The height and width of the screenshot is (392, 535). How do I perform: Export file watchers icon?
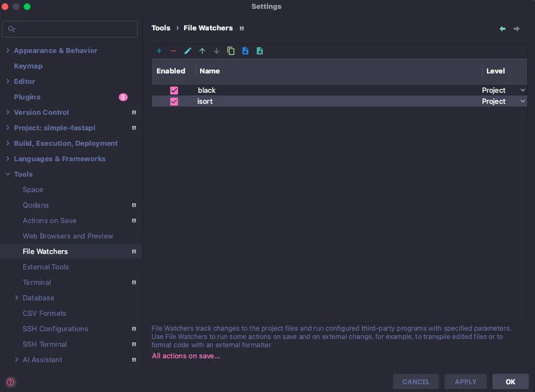[x=260, y=51]
